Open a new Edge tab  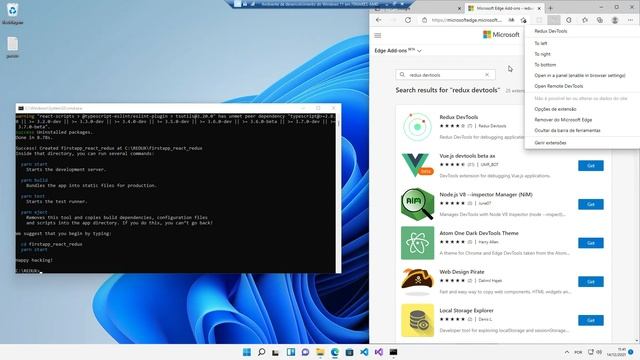pos(550,8)
